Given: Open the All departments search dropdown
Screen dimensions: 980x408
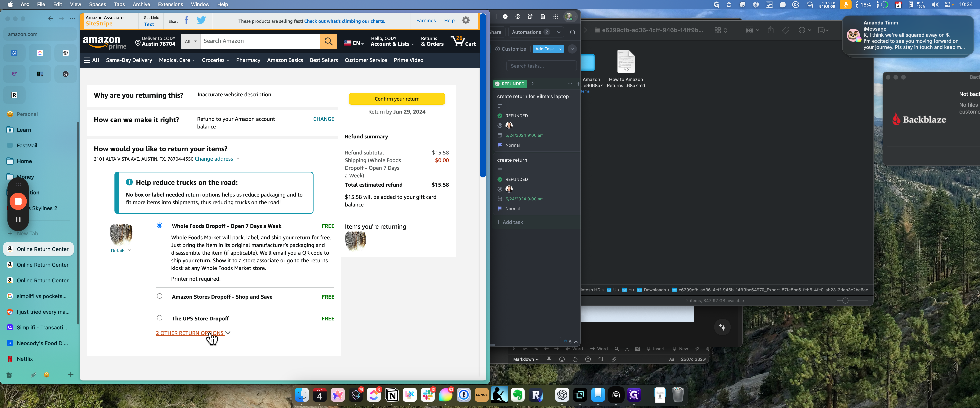Looking at the screenshot, I should click(x=191, y=41).
